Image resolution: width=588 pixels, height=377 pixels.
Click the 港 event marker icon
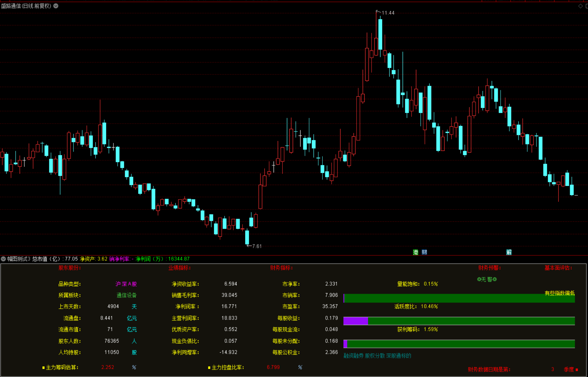[415, 252]
